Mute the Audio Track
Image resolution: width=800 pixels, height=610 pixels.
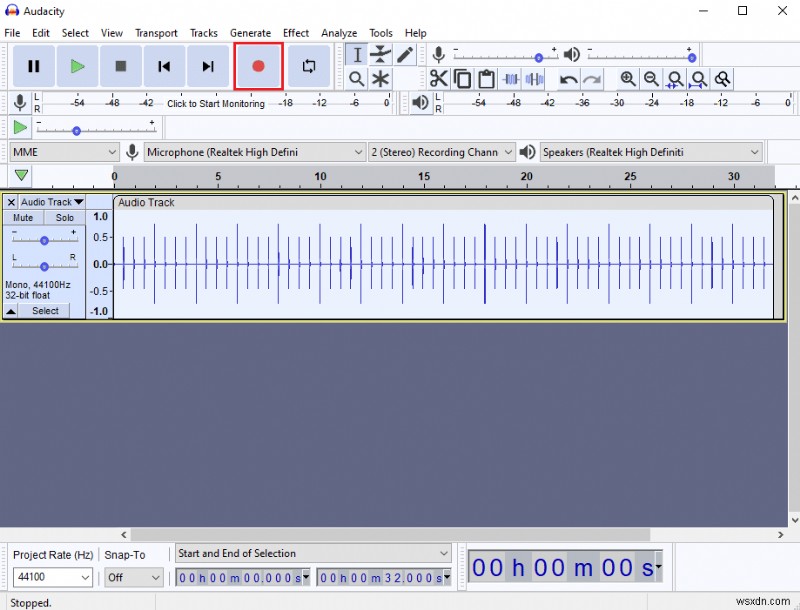point(23,218)
